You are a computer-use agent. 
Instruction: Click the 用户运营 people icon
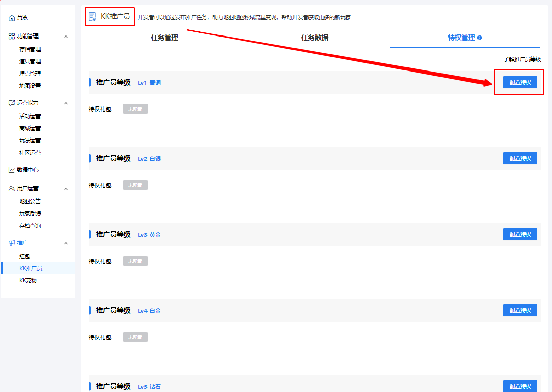pos(12,189)
